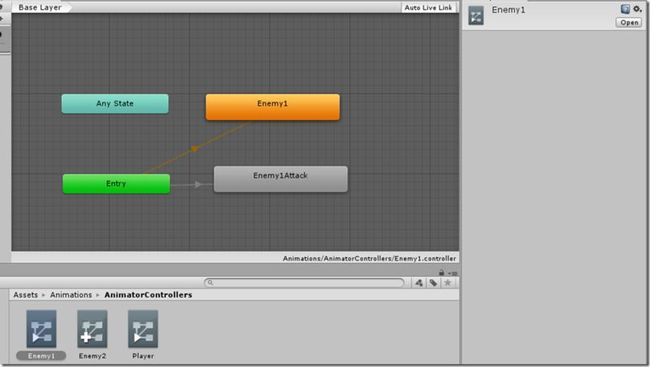The height and width of the screenshot is (367, 650).
Task: Open the search by label filter
Action: coord(433,283)
